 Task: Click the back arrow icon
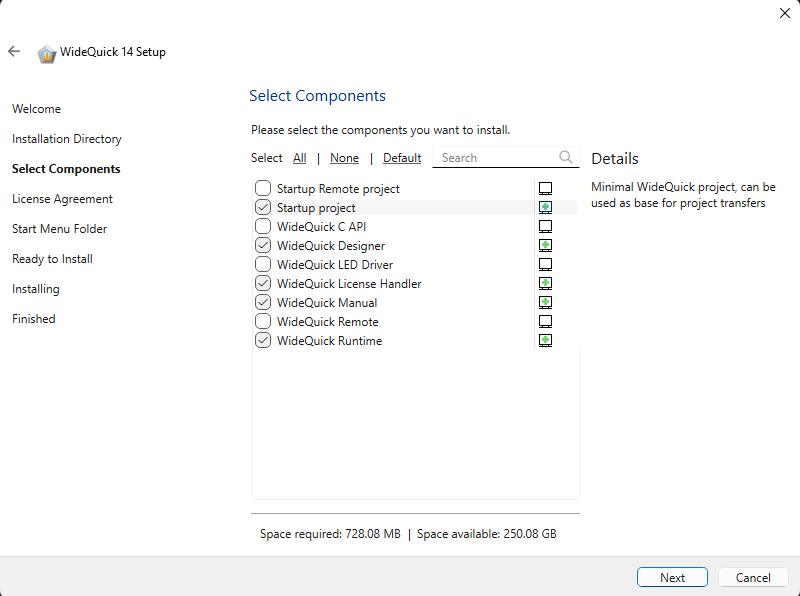point(14,51)
